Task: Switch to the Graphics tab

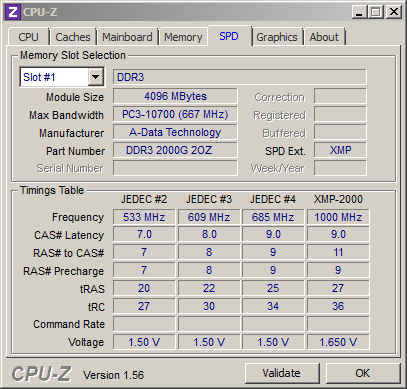Action: click(x=277, y=37)
